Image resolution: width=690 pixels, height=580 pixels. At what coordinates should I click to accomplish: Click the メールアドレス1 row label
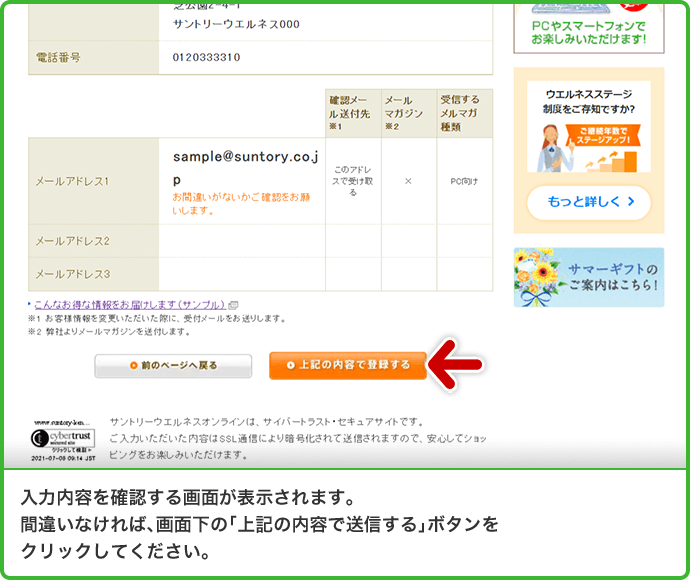[x=72, y=181]
